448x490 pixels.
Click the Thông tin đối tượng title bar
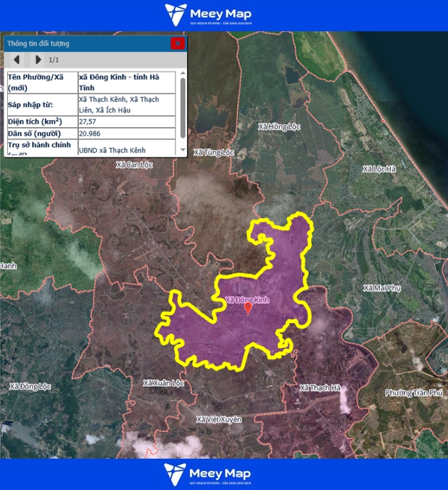tap(86, 44)
